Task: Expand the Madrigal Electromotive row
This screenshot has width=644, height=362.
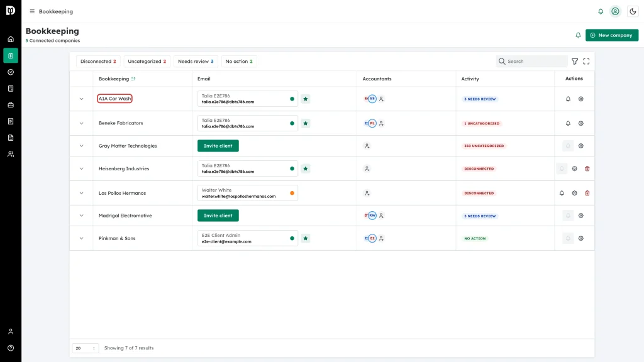Action: coord(81,216)
